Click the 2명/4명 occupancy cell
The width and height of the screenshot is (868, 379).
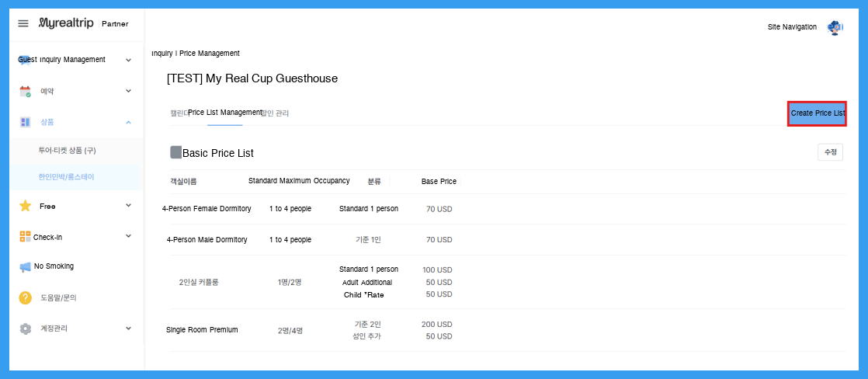point(290,331)
